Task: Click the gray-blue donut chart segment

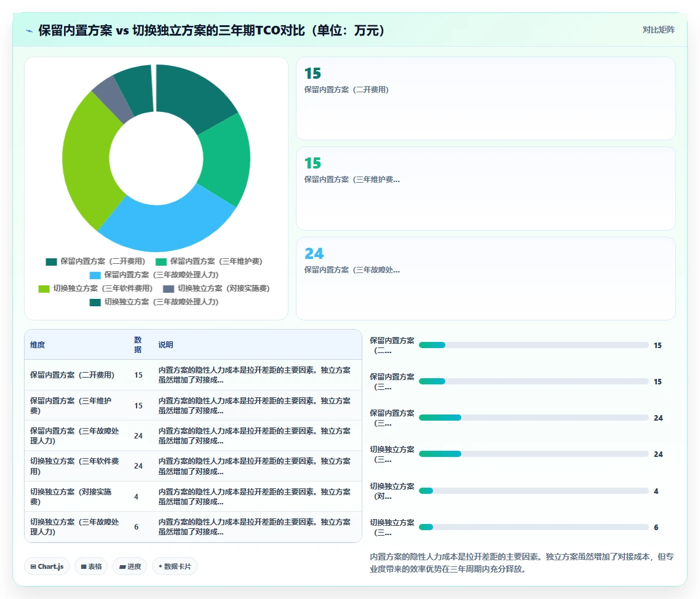Action: click(111, 98)
